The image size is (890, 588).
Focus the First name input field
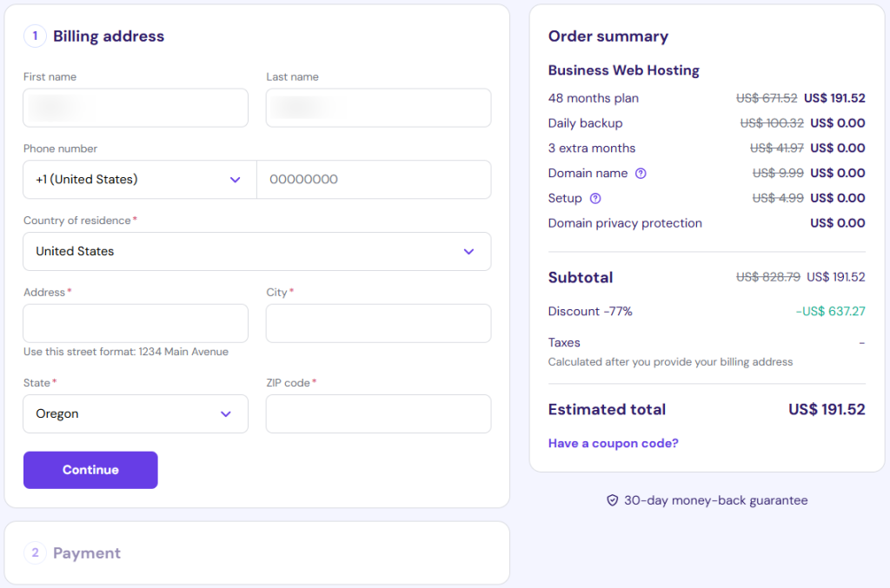pyautogui.click(x=136, y=108)
